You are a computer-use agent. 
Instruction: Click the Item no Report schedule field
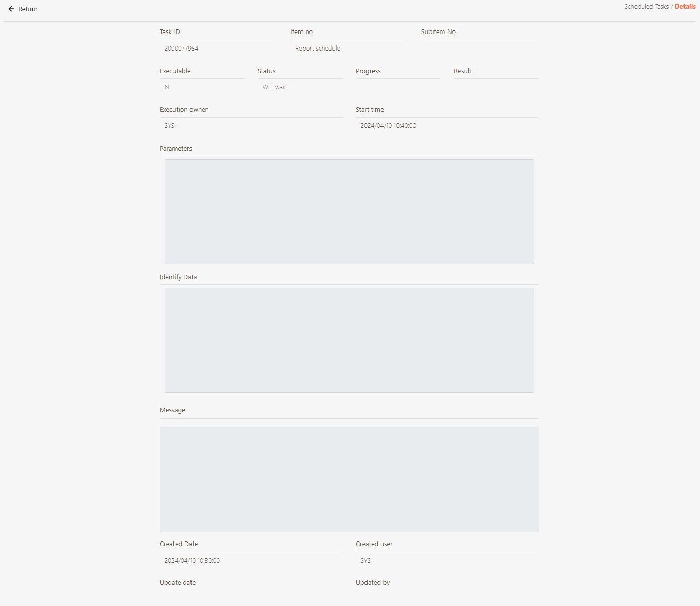point(348,49)
